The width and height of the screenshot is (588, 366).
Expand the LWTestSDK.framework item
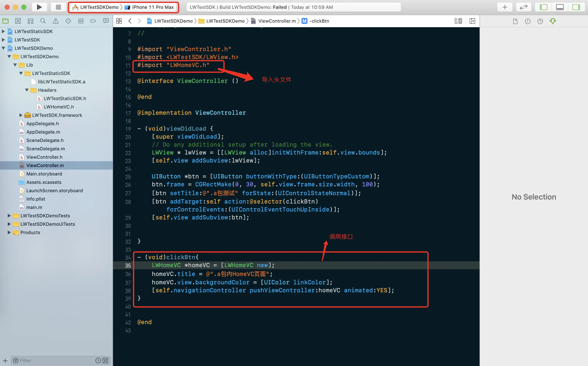(21, 115)
